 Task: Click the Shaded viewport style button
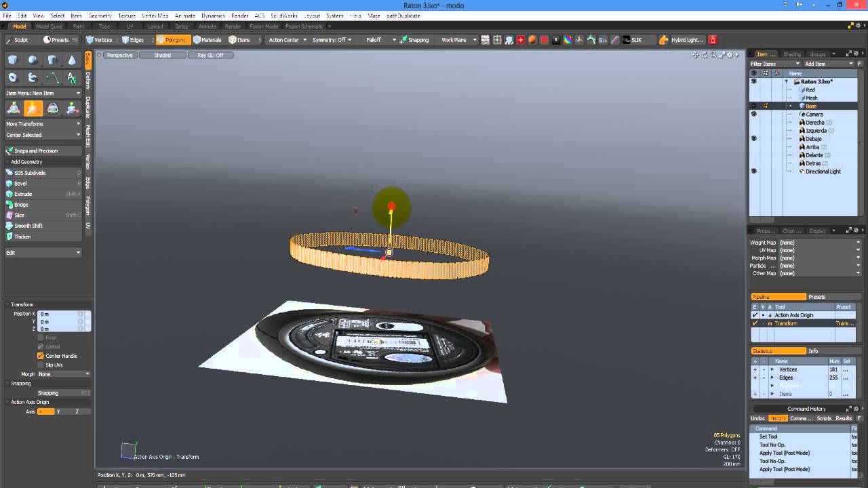[x=162, y=56]
